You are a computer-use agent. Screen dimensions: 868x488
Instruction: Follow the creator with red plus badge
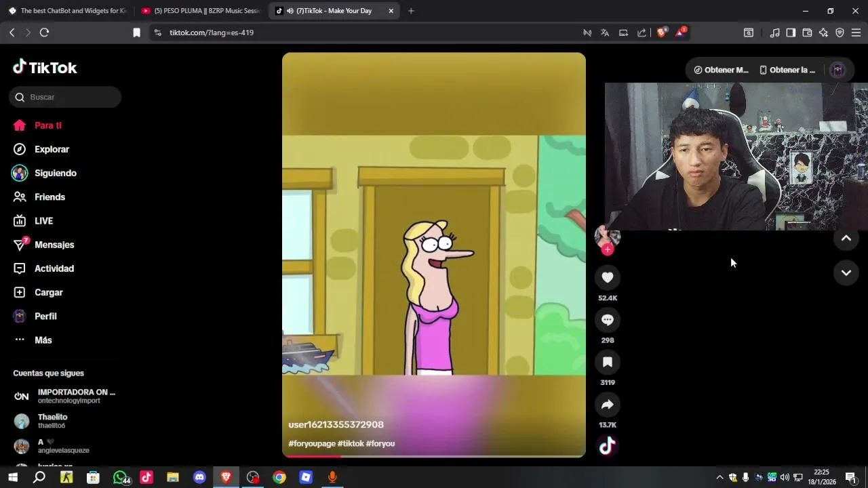tap(608, 249)
